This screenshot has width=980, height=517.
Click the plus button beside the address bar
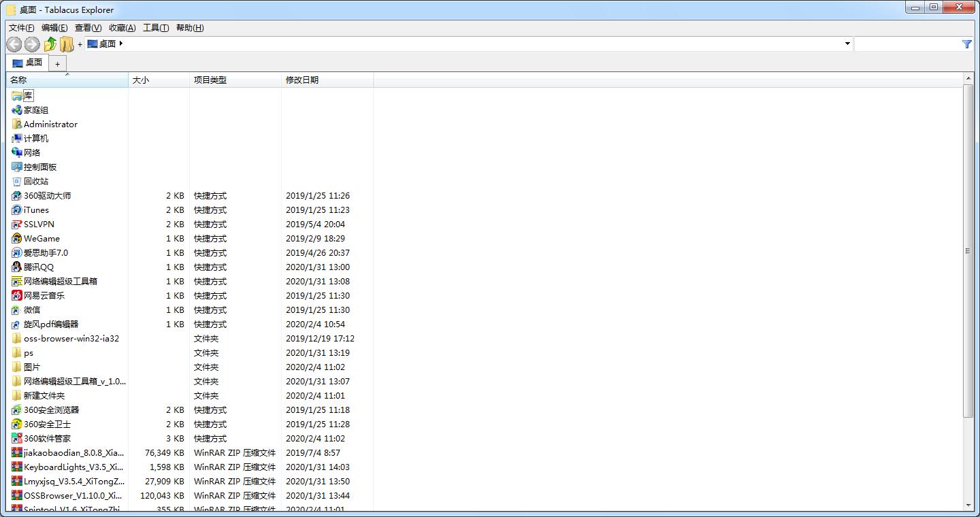pos(80,44)
